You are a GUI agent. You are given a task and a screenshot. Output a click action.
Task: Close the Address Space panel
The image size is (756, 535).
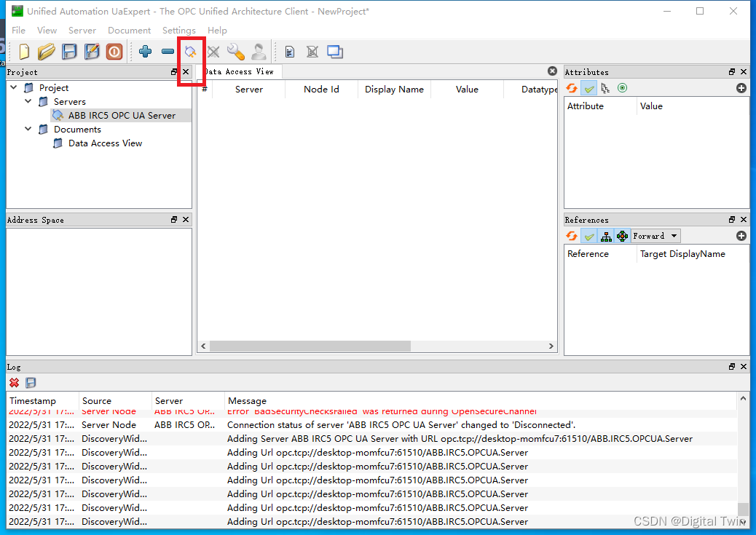coord(186,220)
